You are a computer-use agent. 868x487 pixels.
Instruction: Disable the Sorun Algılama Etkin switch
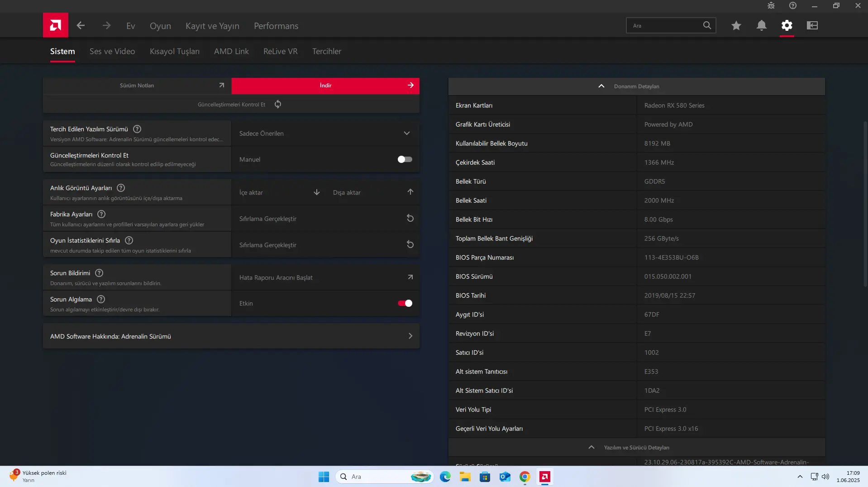pos(405,303)
